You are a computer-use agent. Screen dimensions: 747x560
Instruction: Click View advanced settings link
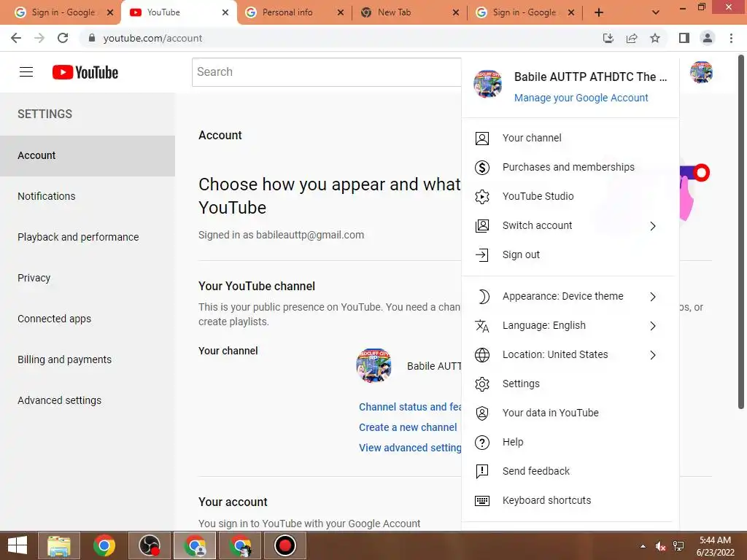coord(410,448)
